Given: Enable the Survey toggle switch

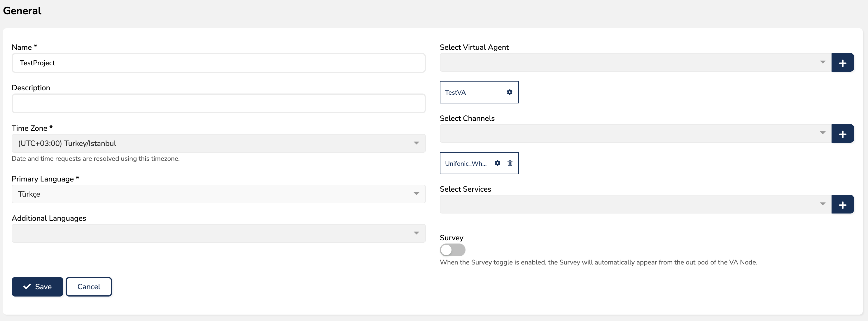Looking at the screenshot, I should 452,250.
